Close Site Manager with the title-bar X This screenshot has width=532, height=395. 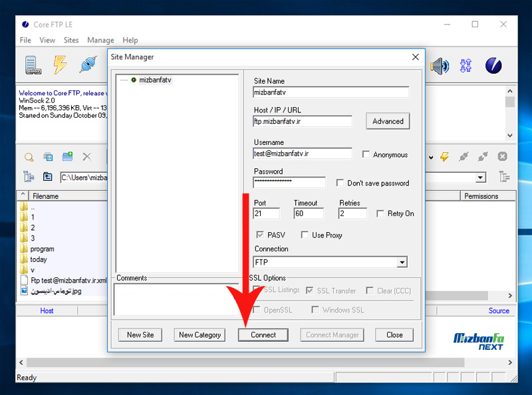[415, 57]
